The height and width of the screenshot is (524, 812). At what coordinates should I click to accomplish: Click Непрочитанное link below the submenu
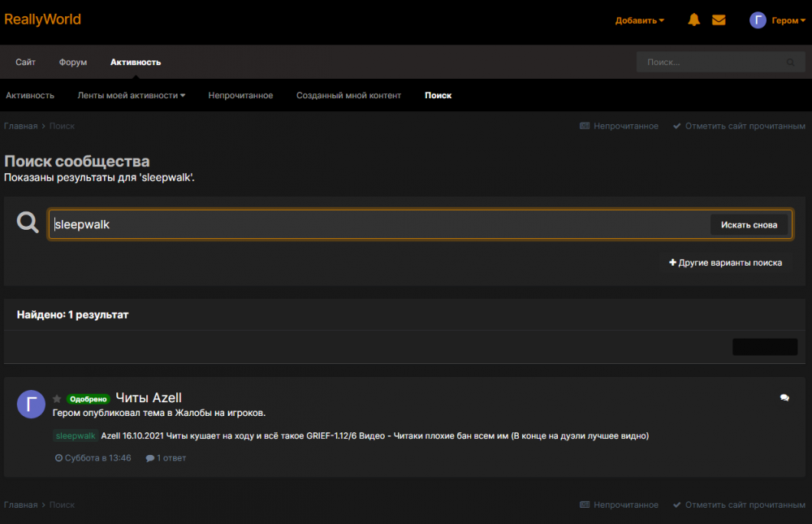[620, 126]
